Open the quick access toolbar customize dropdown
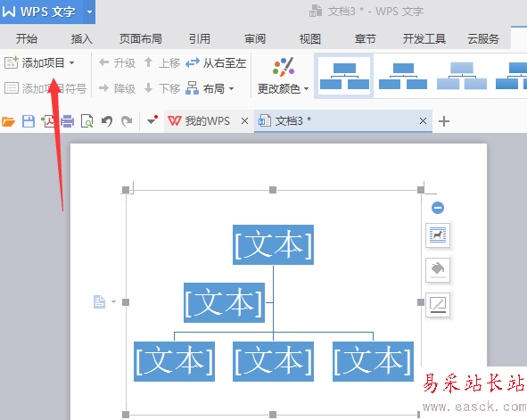 (152, 120)
